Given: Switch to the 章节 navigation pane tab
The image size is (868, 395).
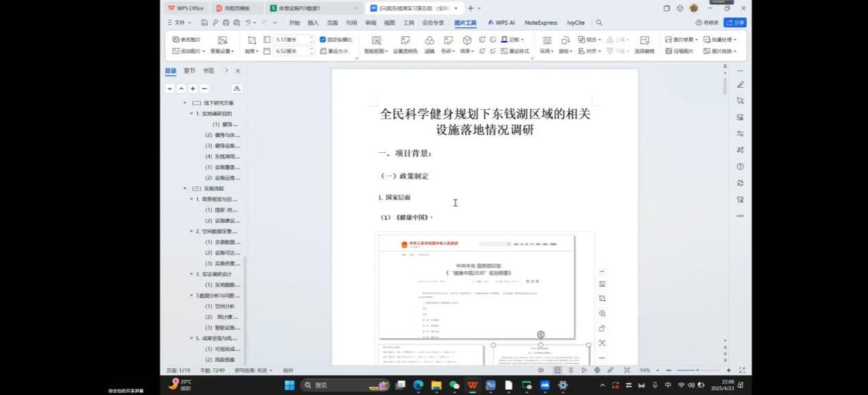Looking at the screenshot, I should (x=189, y=71).
